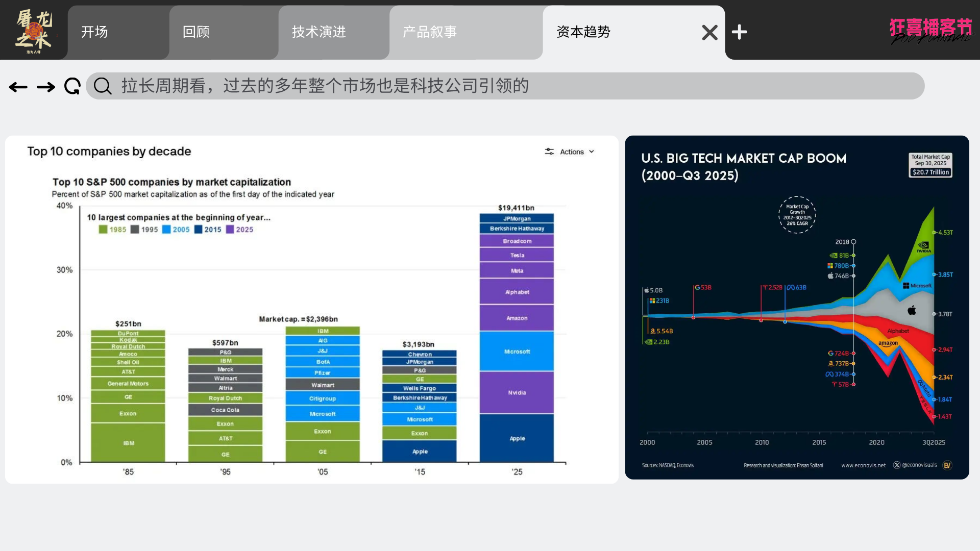Viewport: 980px width, 551px height.
Task: Select the 产品叙事 tab
Action: point(430,32)
